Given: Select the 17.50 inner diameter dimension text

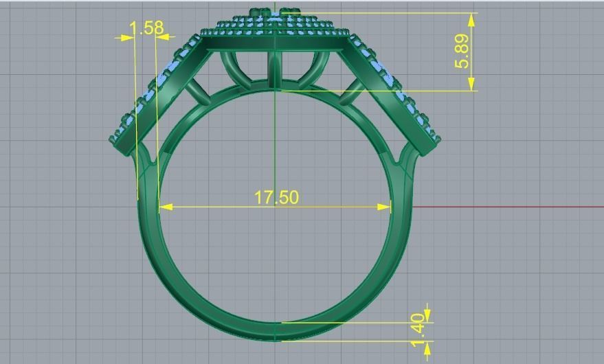Looking at the screenshot, I should pos(276,197).
